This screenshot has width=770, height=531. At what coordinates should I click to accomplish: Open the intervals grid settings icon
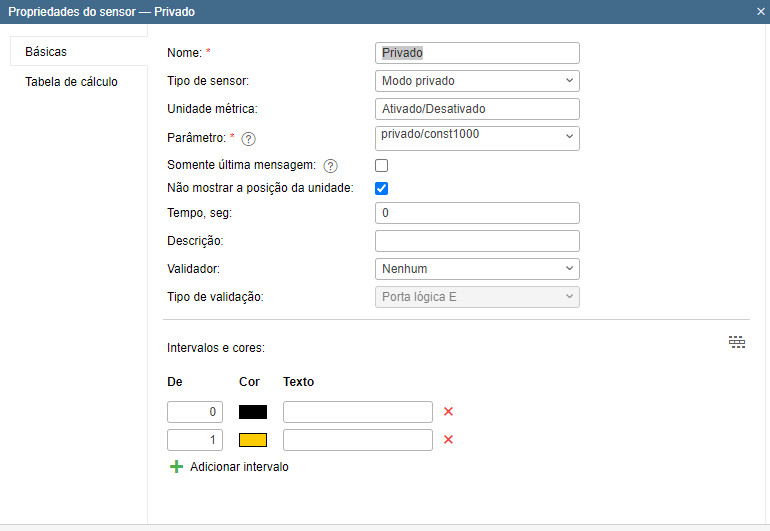click(737, 343)
